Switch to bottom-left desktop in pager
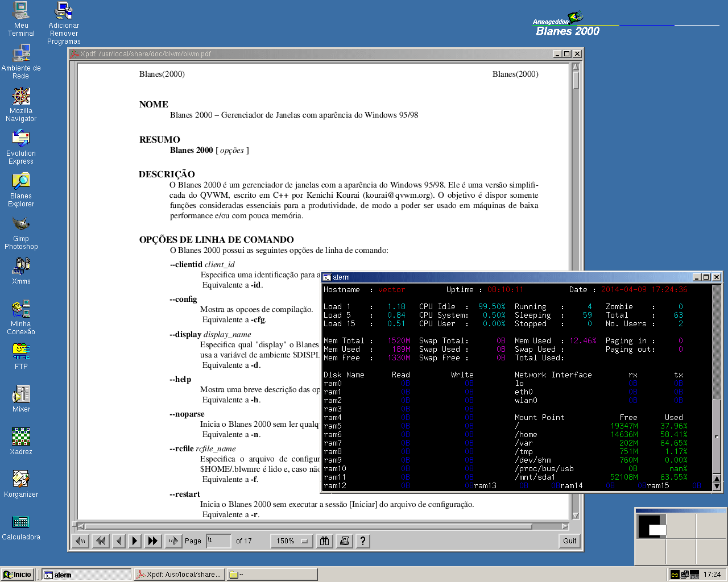The width and height of the screenshot is (728, 582). pyautogui.click(x=652, y=552)
